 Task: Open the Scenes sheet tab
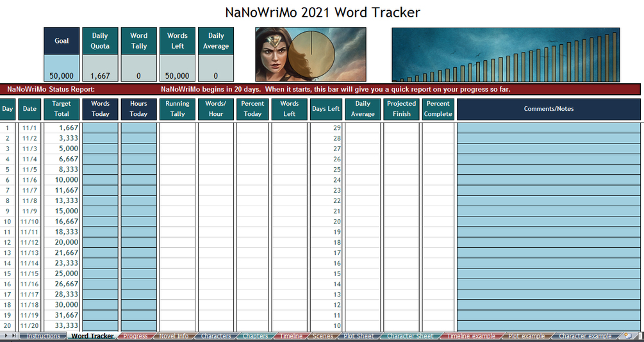323,336
